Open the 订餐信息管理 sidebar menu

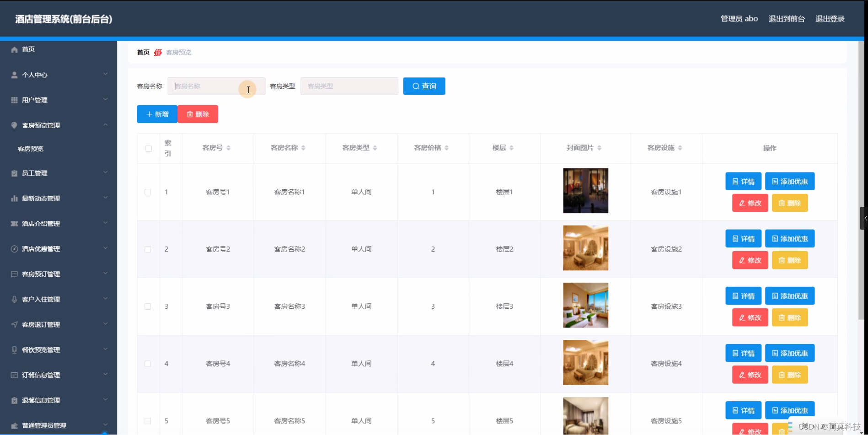pos(58,375)
